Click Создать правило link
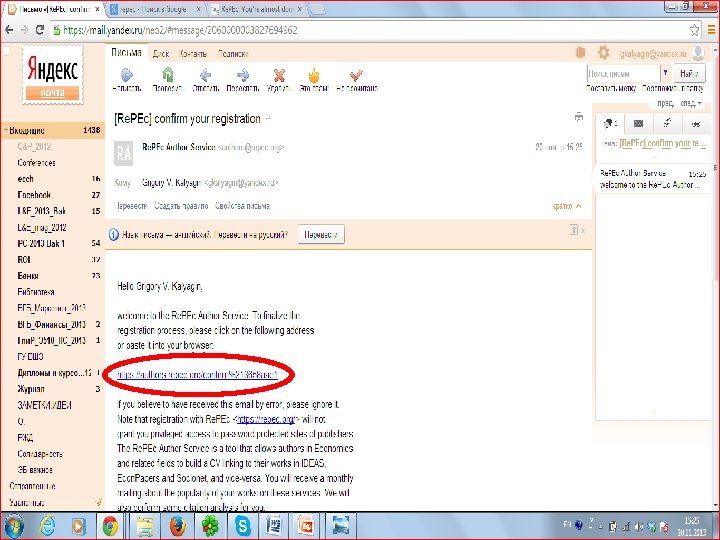 pos(181,206)
